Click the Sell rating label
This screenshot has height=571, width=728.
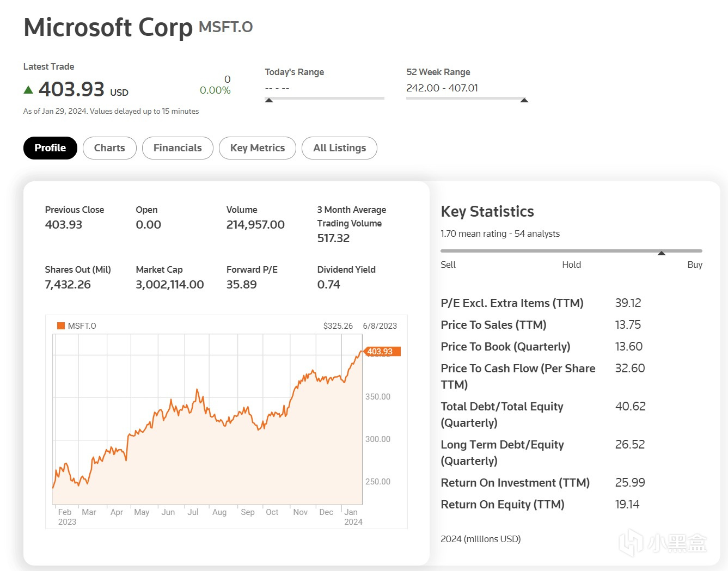coord(448,265)
